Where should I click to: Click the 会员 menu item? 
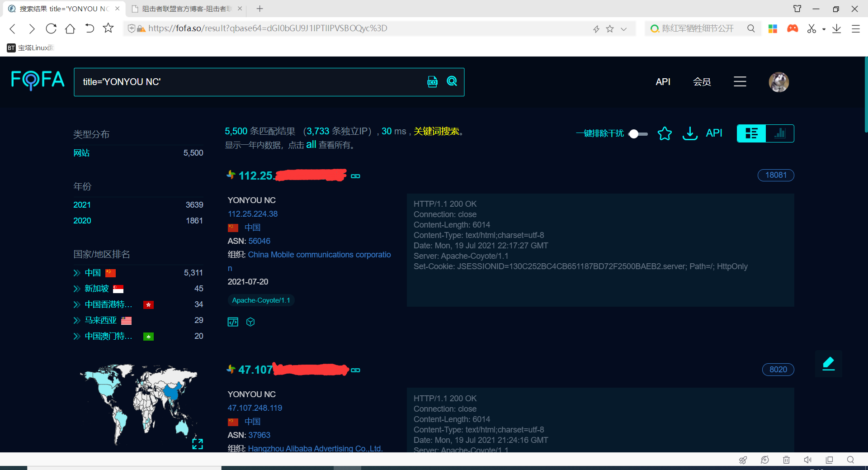click(702, 82)
